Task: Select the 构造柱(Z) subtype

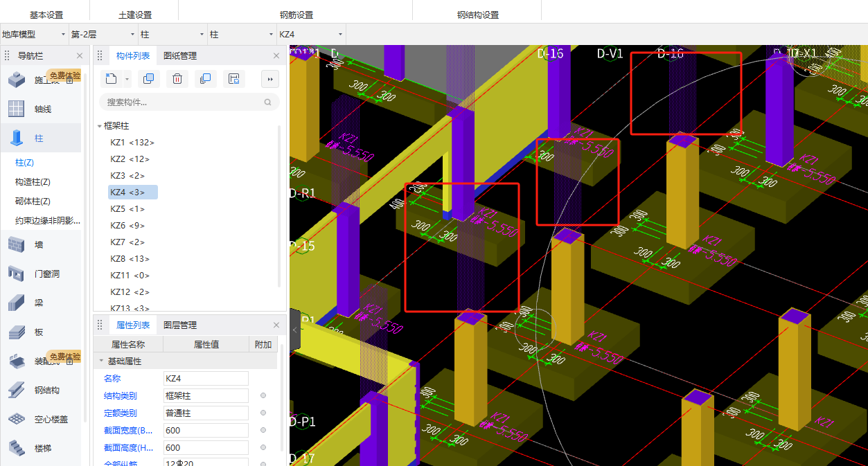Action: [x=33, y=182]
